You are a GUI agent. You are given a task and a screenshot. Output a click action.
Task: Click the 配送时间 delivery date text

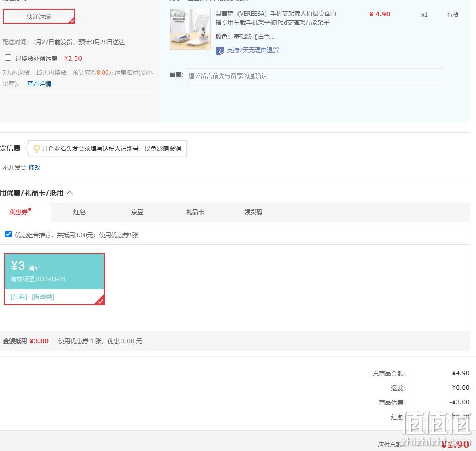63,42
